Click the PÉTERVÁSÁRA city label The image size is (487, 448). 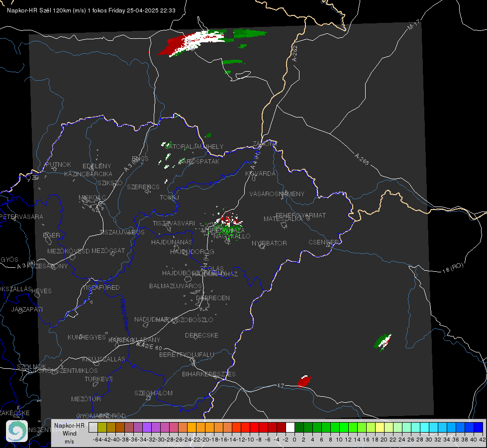click(21, 217)
